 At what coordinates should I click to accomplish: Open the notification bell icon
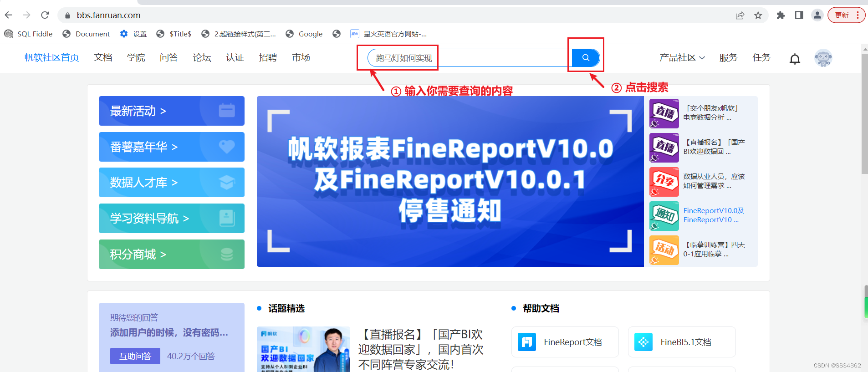pyautogui.click(x=795, y=59)
